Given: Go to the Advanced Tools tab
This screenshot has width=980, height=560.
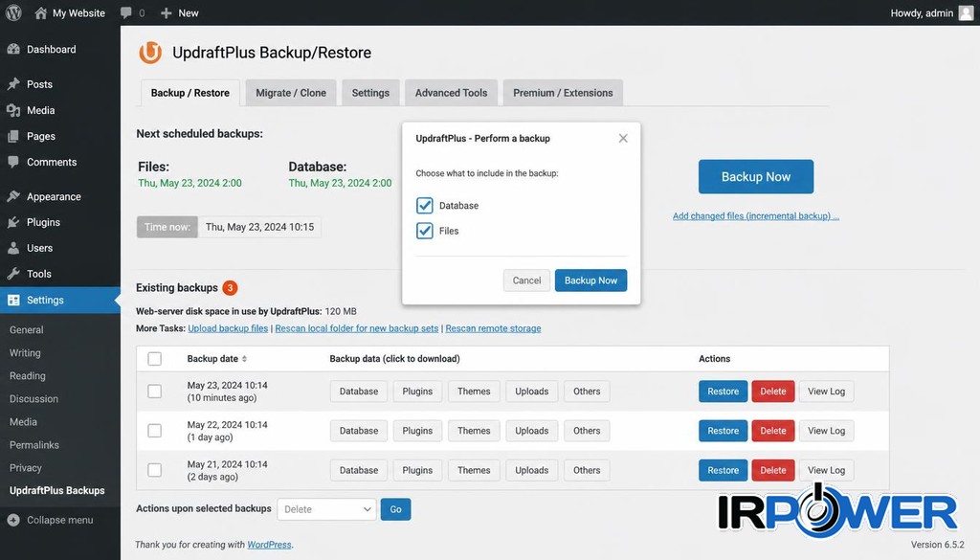Looking at the screenshot, I should point(452,93).
